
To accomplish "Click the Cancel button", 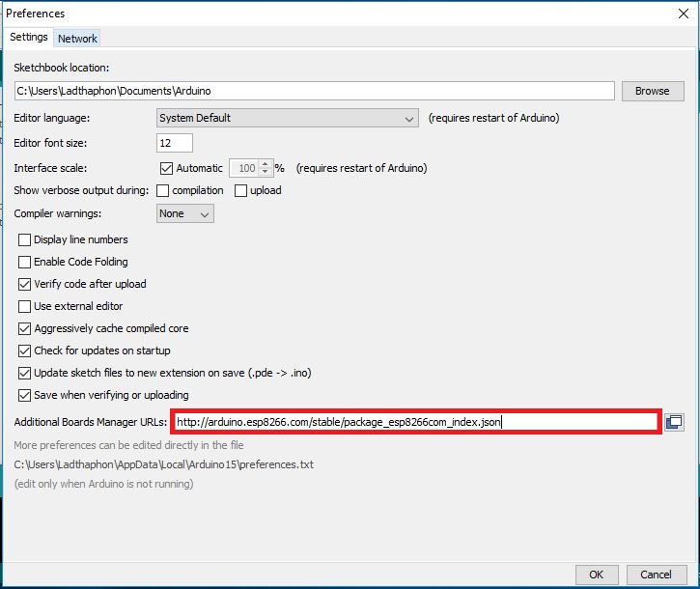I will click(656, 575).
